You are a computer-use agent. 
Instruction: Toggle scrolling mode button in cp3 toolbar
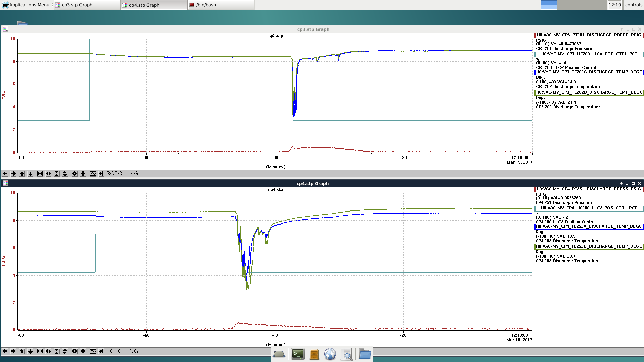pyautogui.click(x=101, y=174)
